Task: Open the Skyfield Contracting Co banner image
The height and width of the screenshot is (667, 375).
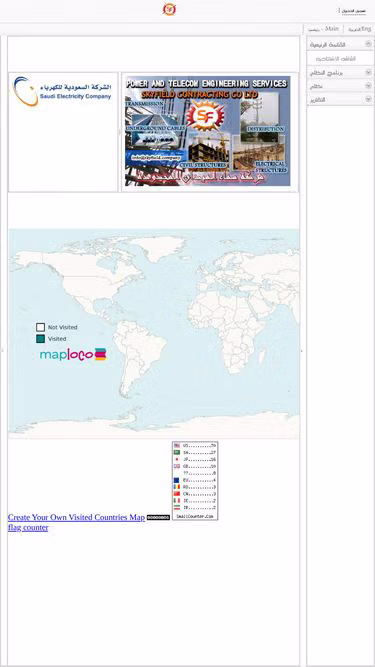Action: [x=207, y=131]
